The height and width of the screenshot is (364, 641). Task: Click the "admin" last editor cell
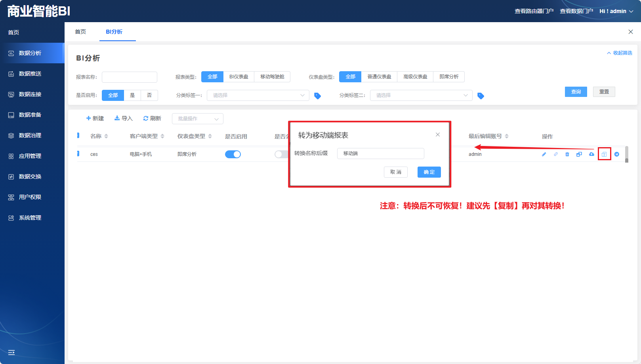coord(475,154)
